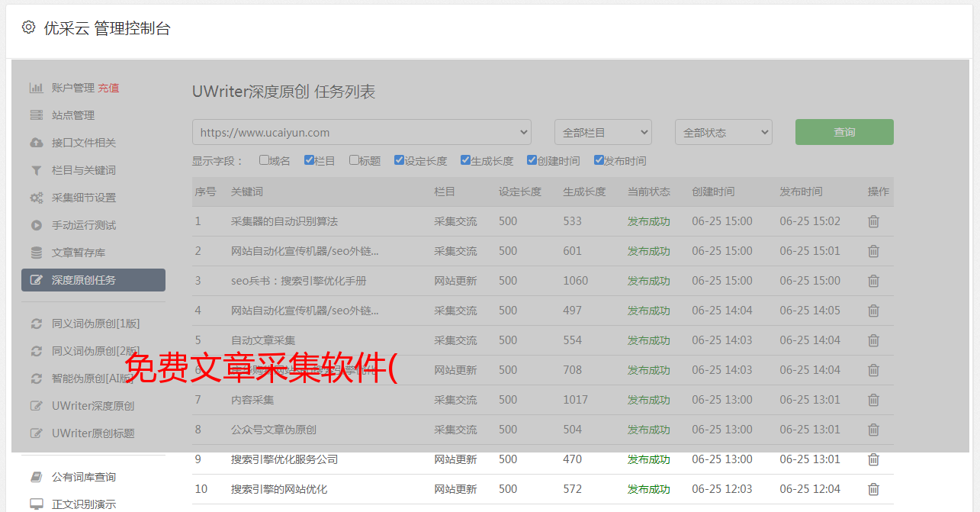Click the green 查询 button
980x512 pixels.
pos(844,132)
